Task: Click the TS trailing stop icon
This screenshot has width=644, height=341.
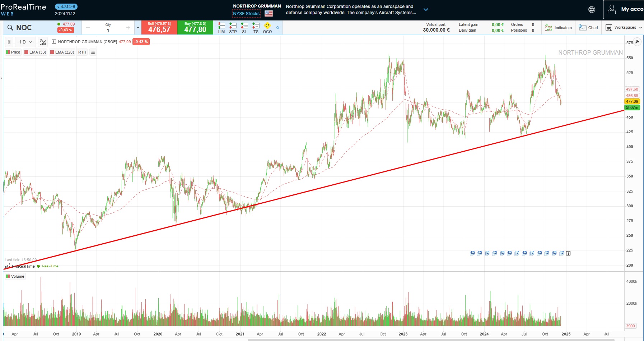Action: (x=256, y=27)
